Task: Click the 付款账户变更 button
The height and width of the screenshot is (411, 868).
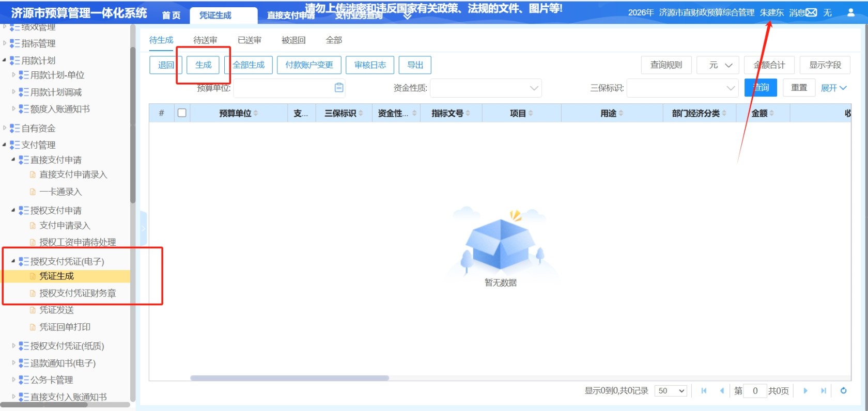Action: tap(309, 65)
